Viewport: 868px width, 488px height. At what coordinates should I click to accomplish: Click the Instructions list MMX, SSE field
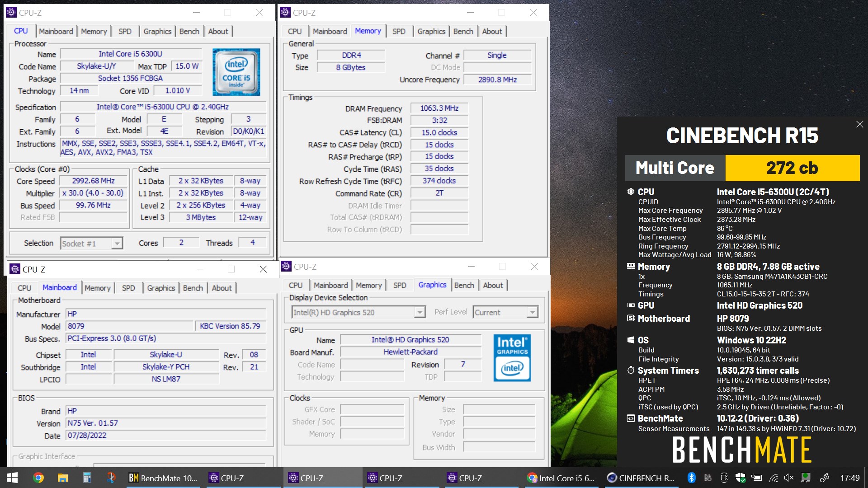pos(163,148)
